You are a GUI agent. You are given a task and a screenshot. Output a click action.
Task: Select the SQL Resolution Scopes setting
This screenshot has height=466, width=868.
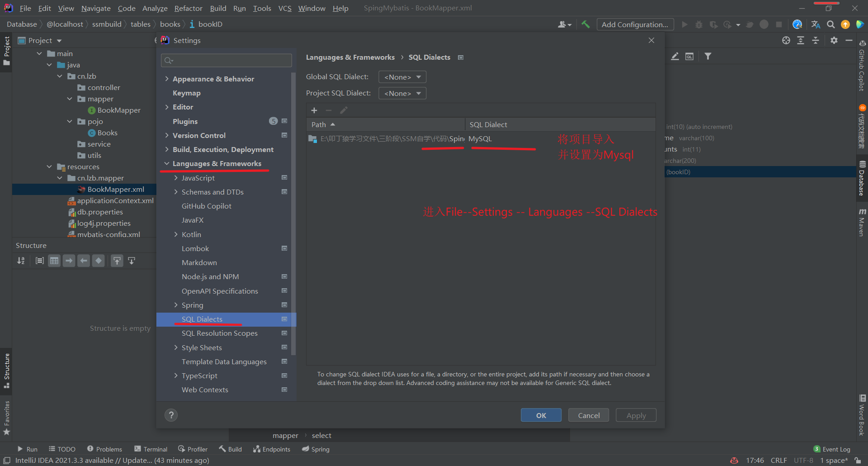click(220, 333)
